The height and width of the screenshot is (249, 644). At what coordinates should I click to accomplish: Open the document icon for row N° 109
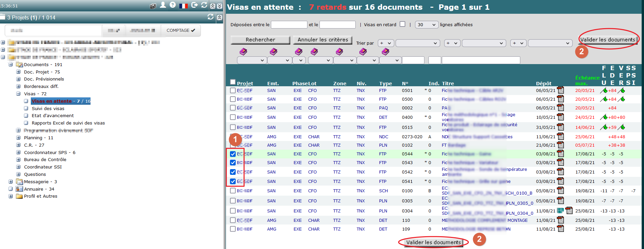(561, 229)
